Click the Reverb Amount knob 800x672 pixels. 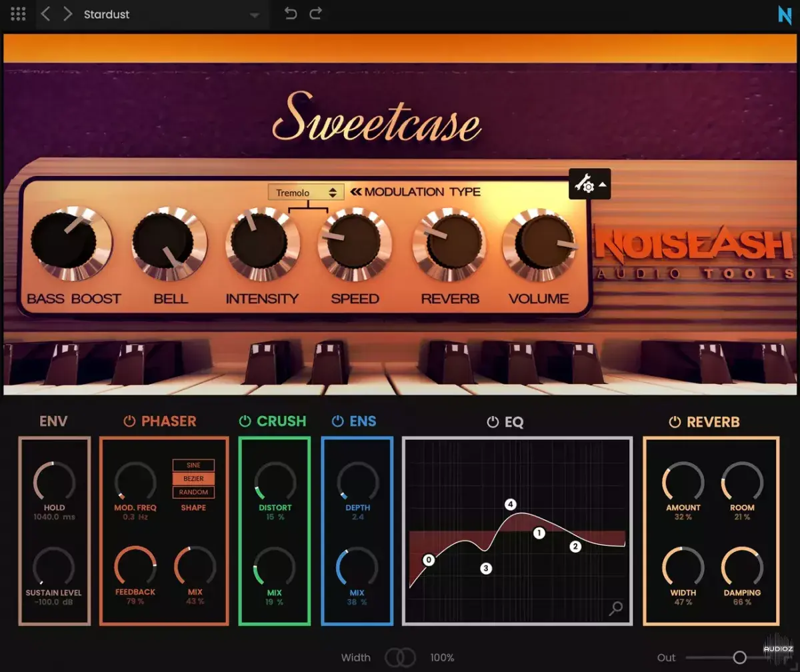pos(683,481)
